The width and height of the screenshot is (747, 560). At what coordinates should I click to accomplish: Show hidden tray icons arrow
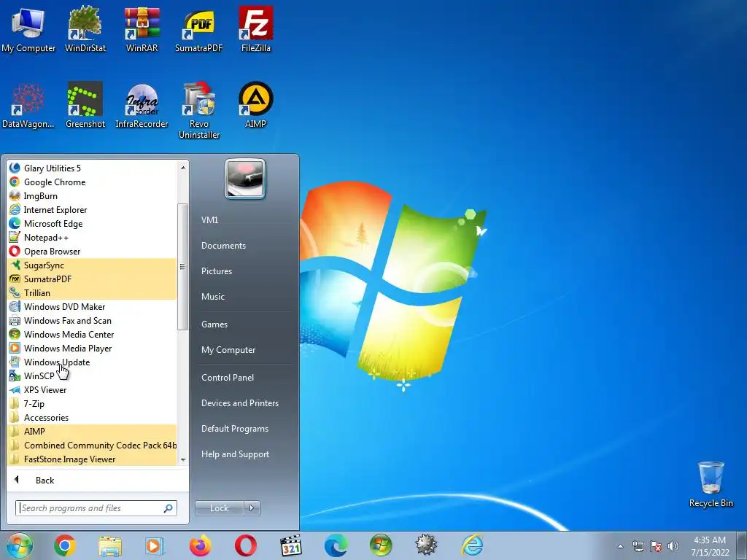(x=620, y=546)
